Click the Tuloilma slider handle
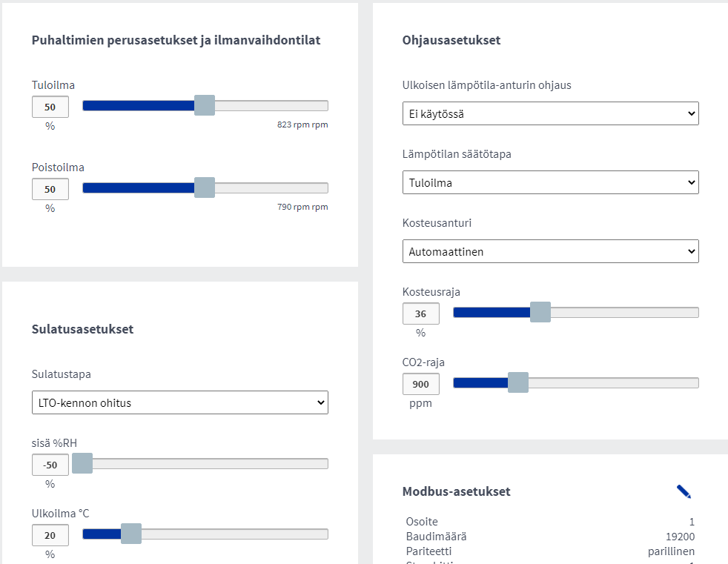Screen dimensions: 728x564 tap(204, 105)
